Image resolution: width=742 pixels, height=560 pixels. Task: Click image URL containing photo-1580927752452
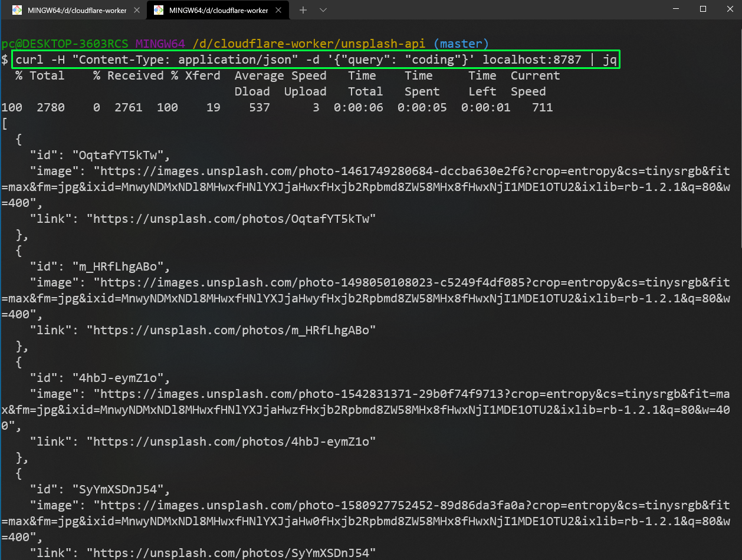[x=366, y=521]
